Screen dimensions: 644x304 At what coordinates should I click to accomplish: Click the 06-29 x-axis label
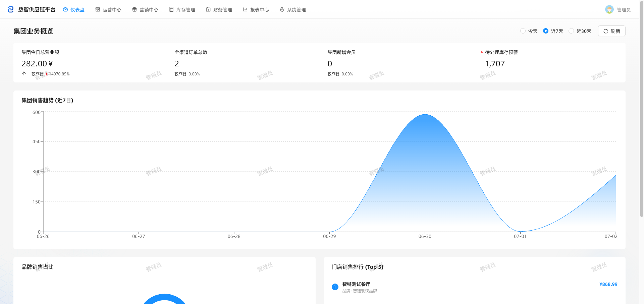point(329,236)
